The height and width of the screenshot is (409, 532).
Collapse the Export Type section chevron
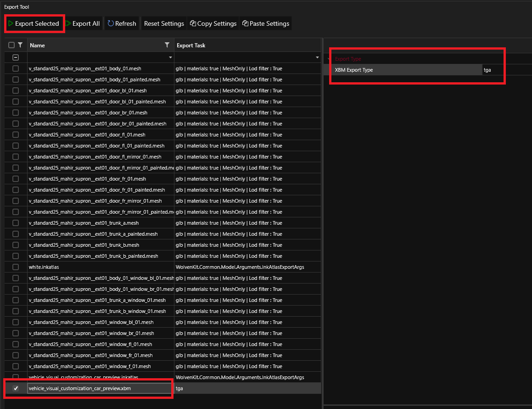(329, 59)
